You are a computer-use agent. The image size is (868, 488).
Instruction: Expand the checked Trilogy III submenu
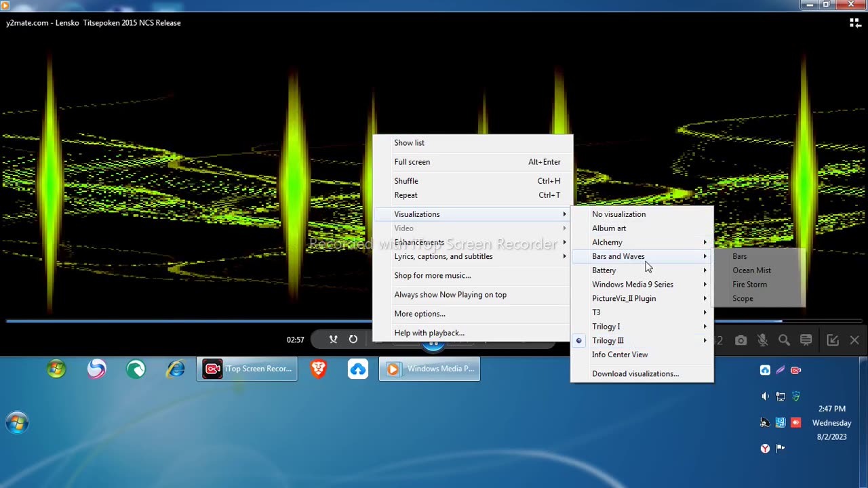[642, 341]
